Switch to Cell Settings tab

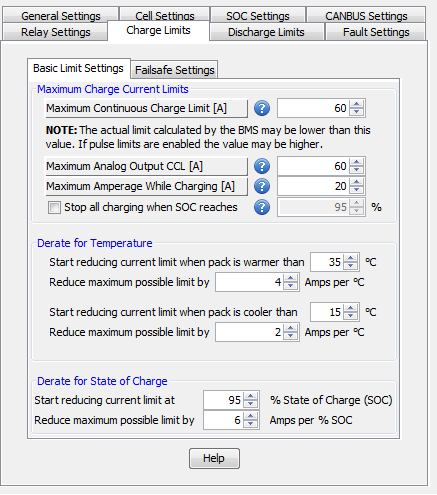point(165,16)
